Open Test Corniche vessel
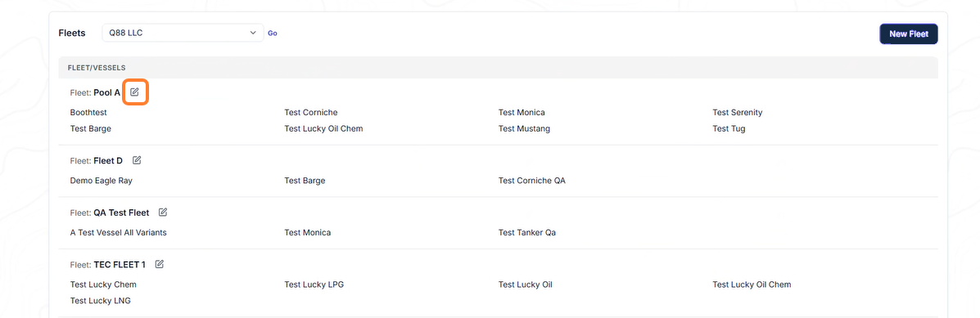Screen dimensions: 980x318 point(310,112)
